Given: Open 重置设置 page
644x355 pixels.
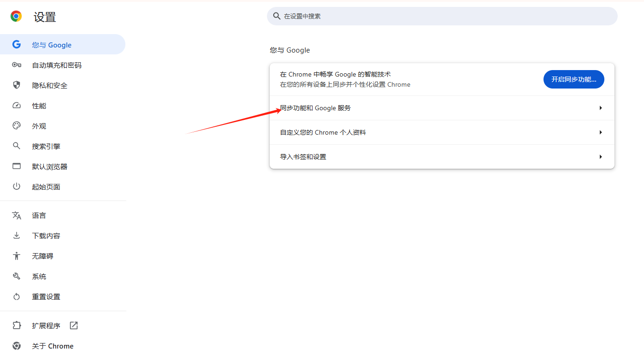Looking at the screenshot, I should coord(63,296).
